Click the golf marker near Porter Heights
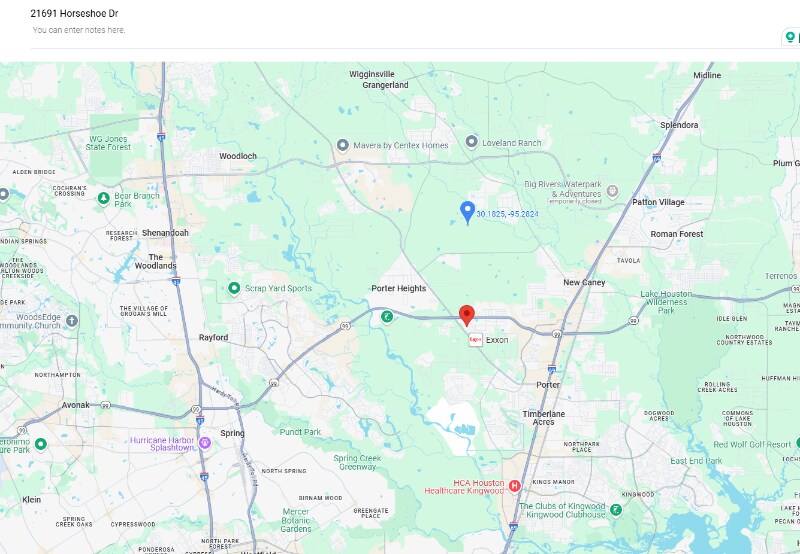This screenshot has width=800, height=554. click(387, 317)
